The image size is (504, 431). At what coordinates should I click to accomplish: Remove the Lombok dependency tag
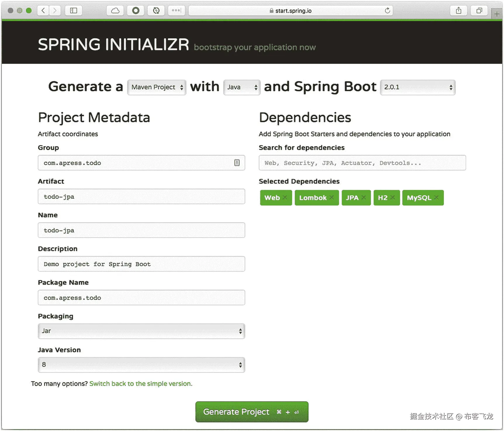tap(332, 198)
